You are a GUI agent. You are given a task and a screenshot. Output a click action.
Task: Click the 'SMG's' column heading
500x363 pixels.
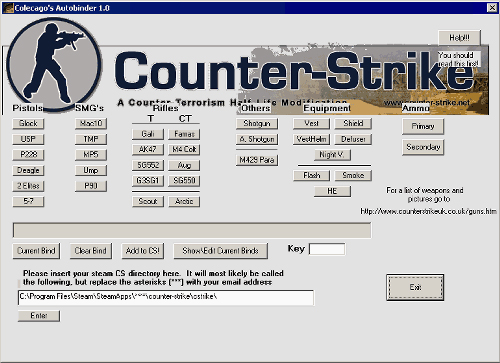pyautogui.click(x=89, y=108)
